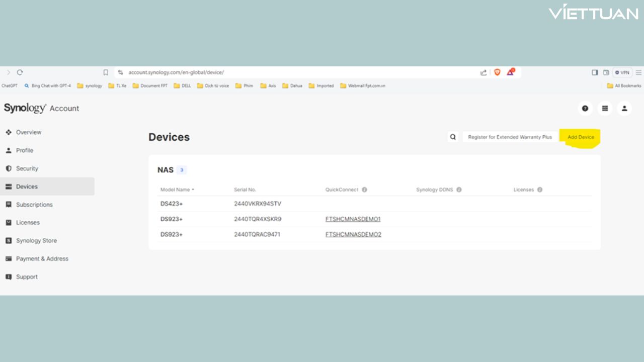Open Webmail Fpt.com.vn bookmark folder
The height and width of the screenshot is (362, 644).
363,86
